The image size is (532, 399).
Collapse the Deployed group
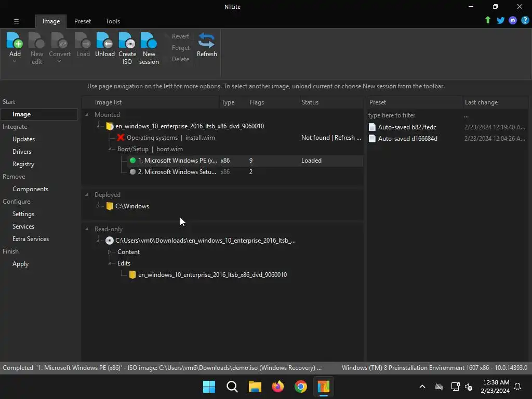tap(87, 195)
